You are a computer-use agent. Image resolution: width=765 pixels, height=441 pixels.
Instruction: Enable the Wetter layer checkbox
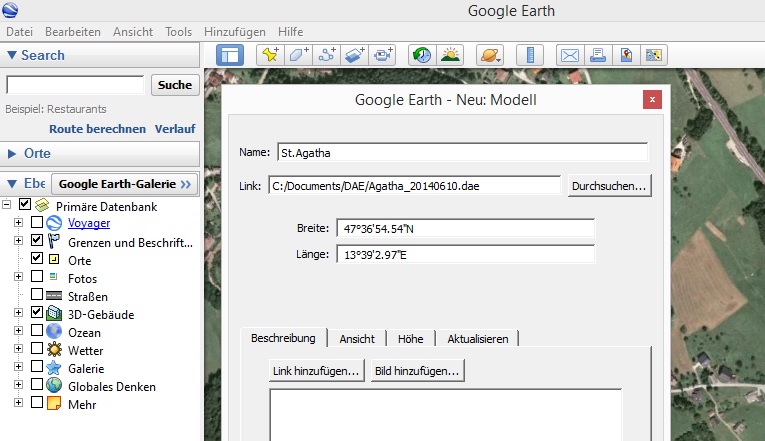[x=38, y=350]
